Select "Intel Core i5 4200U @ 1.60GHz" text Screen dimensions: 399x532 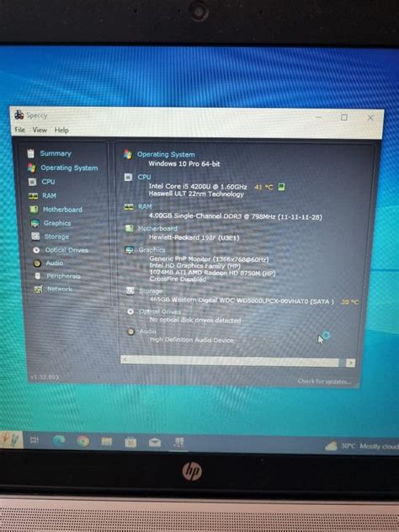(x=198, y=186)
